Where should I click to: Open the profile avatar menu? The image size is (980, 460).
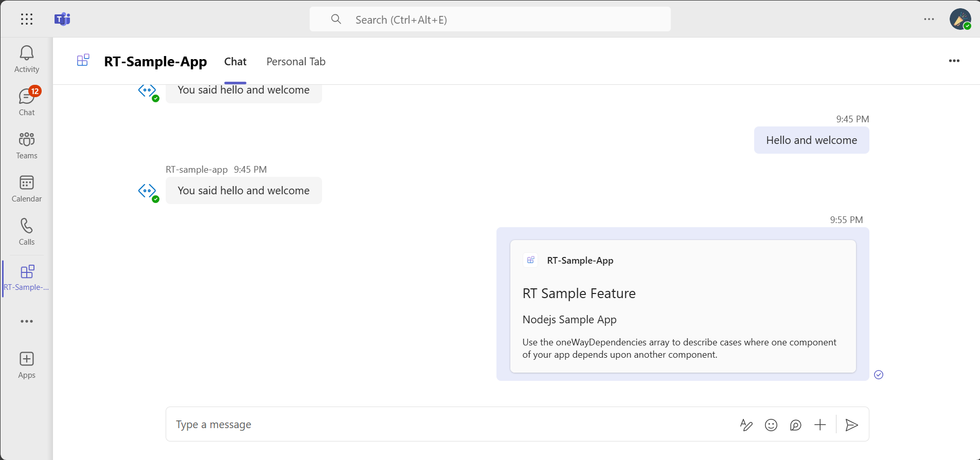click(960, 19)
